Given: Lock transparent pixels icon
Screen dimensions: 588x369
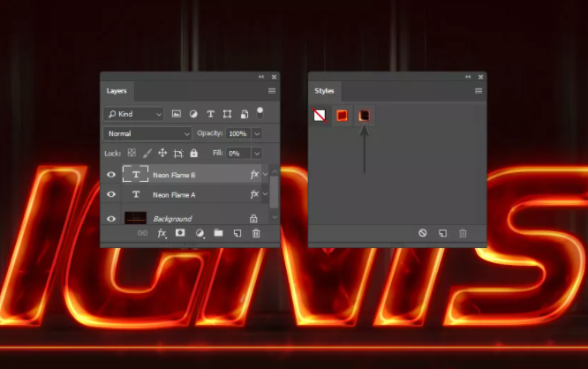Looking at the screenshot, I should (132, 153).
